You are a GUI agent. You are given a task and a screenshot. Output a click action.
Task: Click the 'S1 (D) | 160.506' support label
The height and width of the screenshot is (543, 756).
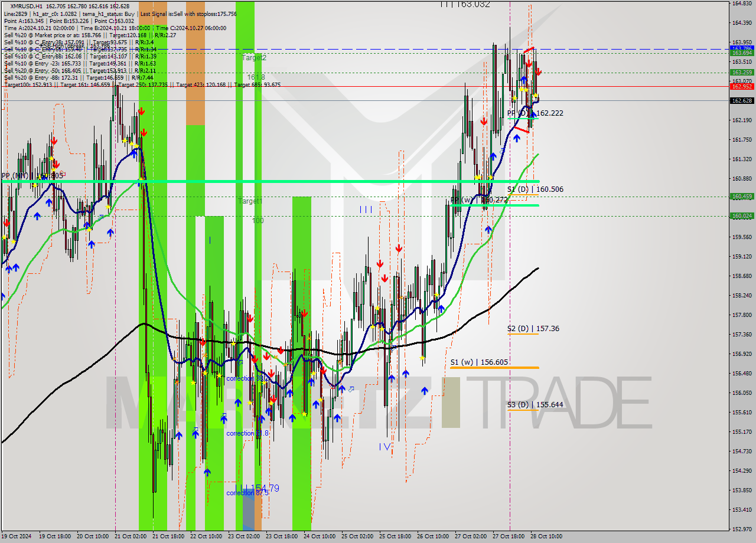[535, 189]
